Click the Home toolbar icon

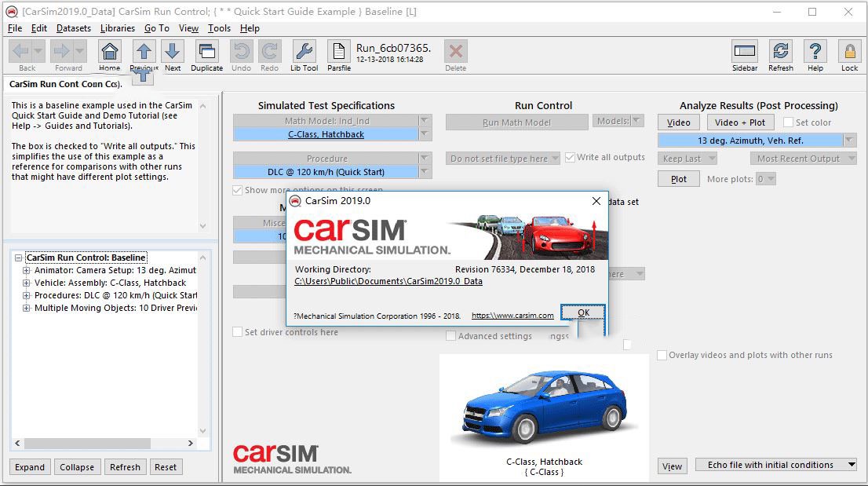tap(110, 53)
